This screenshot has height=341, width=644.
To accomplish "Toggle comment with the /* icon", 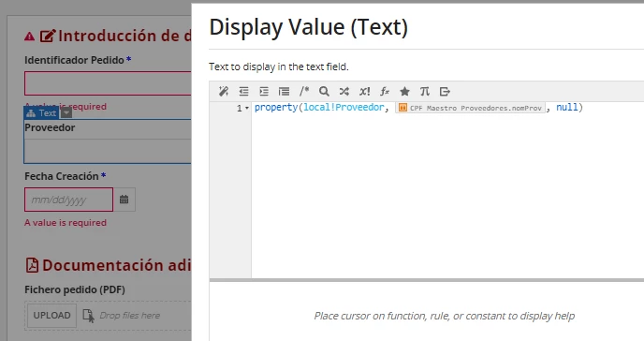I will (x=304, y=91).
